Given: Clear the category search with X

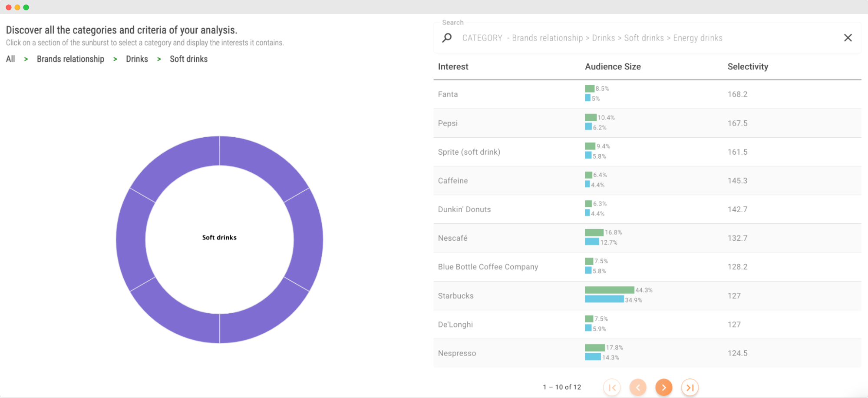Looking at the screenshot, I should [x=848, y=38].
